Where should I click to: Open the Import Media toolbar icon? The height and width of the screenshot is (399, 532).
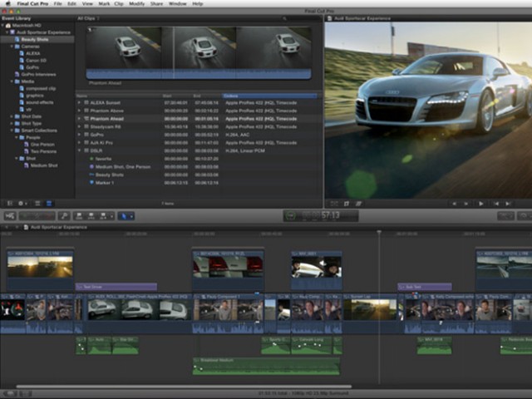(10, 216)
